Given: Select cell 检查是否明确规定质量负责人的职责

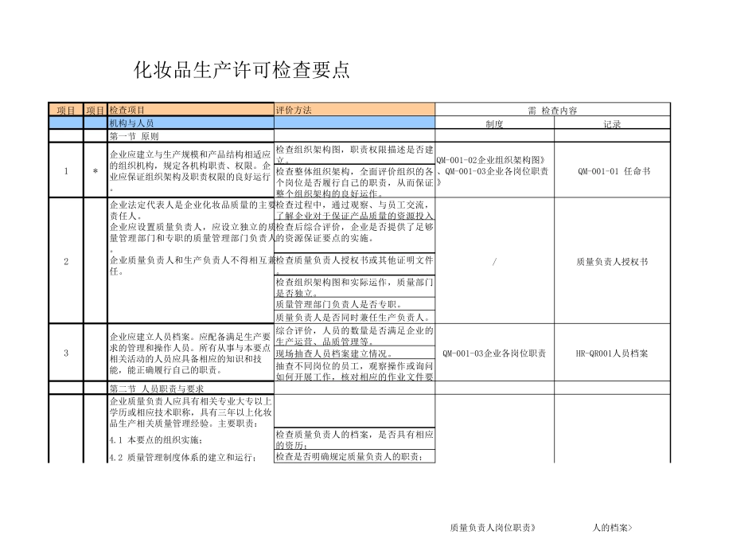Looking at the screenshot, I should pos(354,456).
